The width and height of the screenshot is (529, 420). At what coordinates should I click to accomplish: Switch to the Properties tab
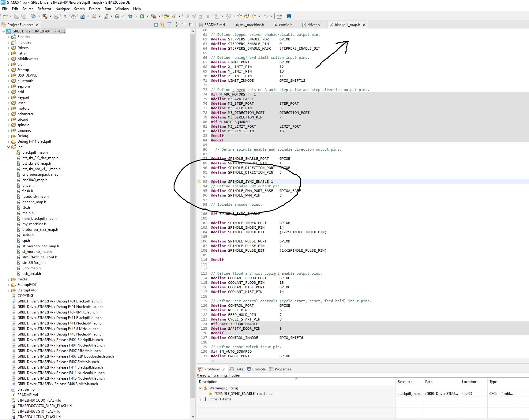[x=280, y=369]
